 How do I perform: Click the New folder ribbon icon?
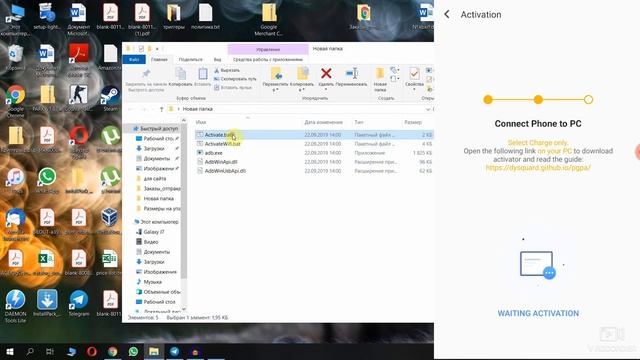coord(380,74)
